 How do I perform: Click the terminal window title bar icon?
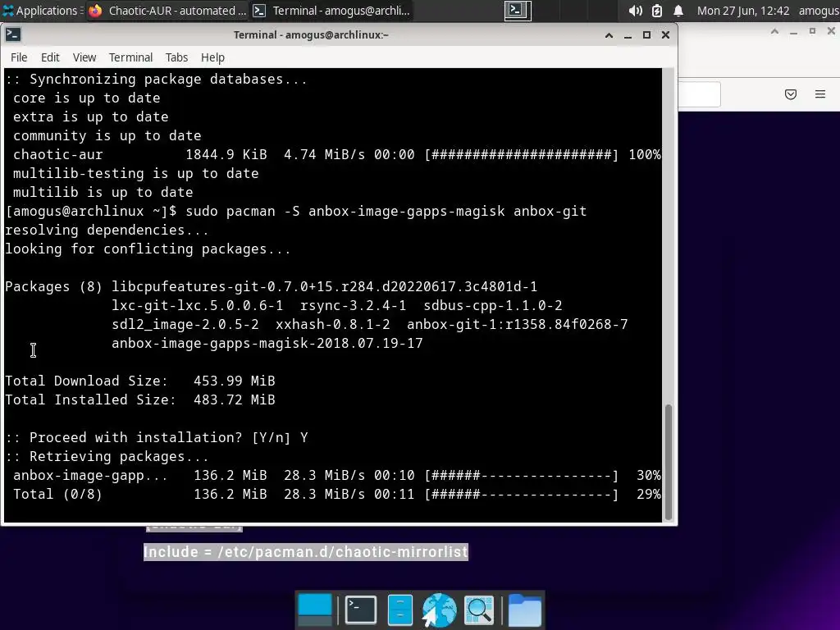pos(13,34)
